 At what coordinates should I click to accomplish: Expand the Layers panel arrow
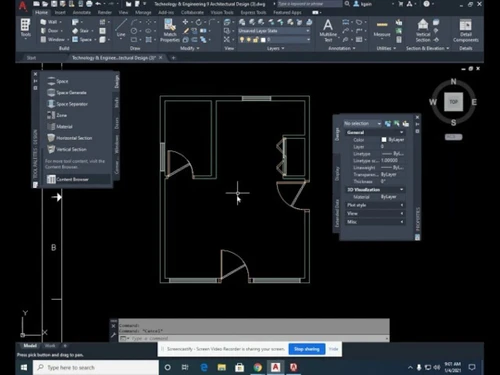pos(283,49)
